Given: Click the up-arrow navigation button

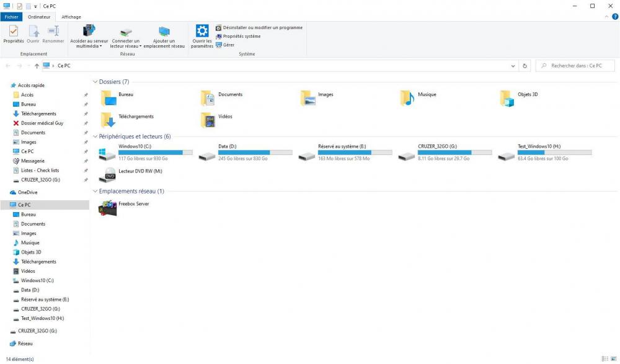Looking at the screenshot, I should coord(37,66).
